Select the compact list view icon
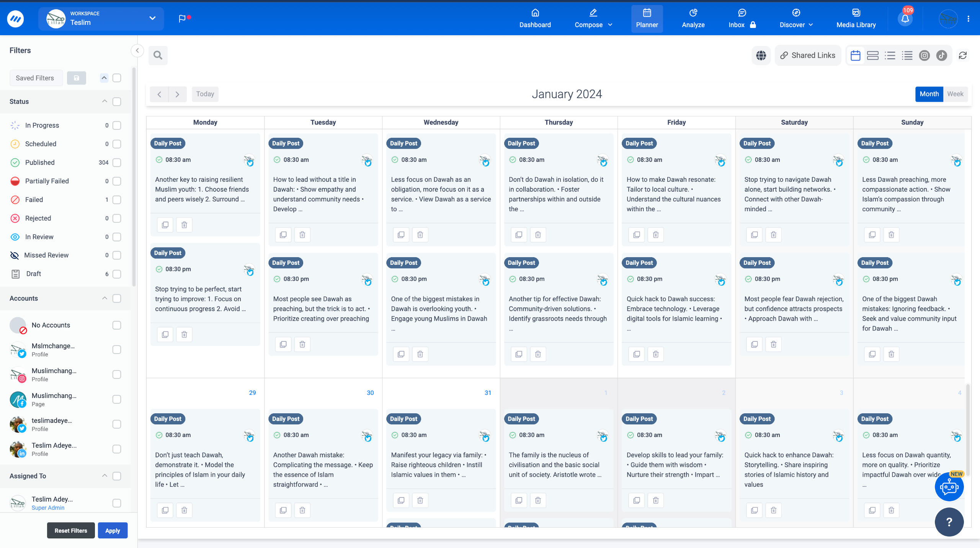 click(908, 55)
